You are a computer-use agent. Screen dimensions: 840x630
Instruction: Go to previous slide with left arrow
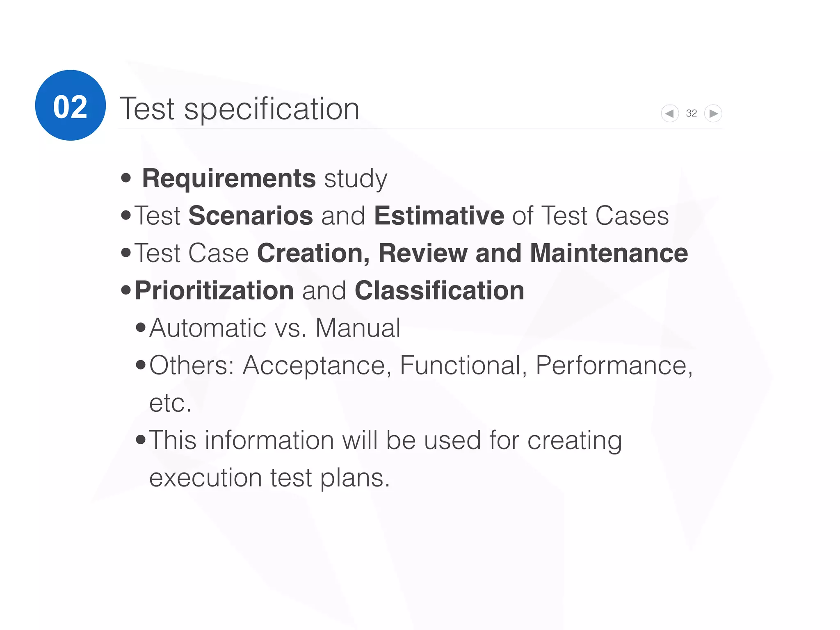click(669, 113)
